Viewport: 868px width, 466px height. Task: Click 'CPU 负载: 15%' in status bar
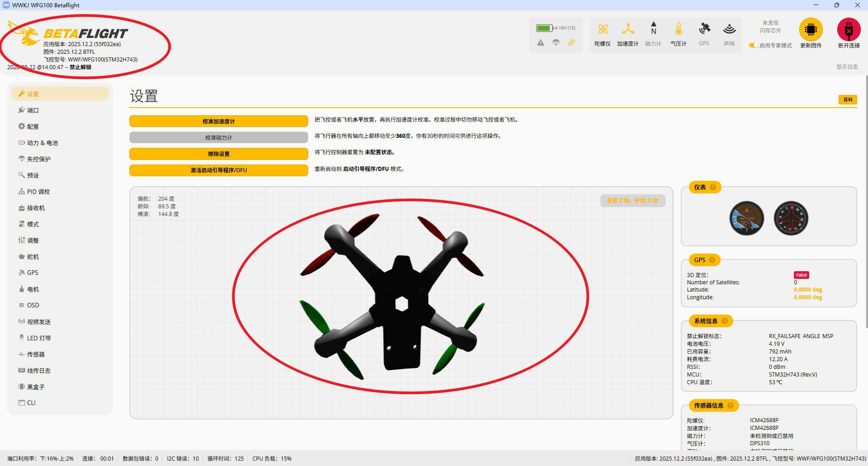[x=272, y=459]
